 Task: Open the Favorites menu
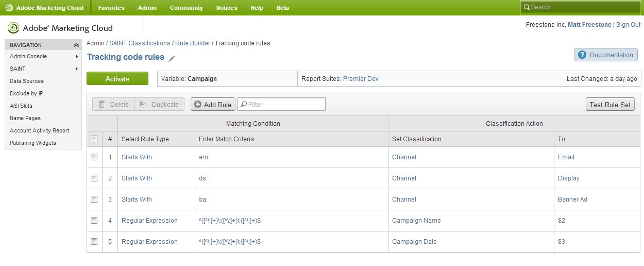111,8
